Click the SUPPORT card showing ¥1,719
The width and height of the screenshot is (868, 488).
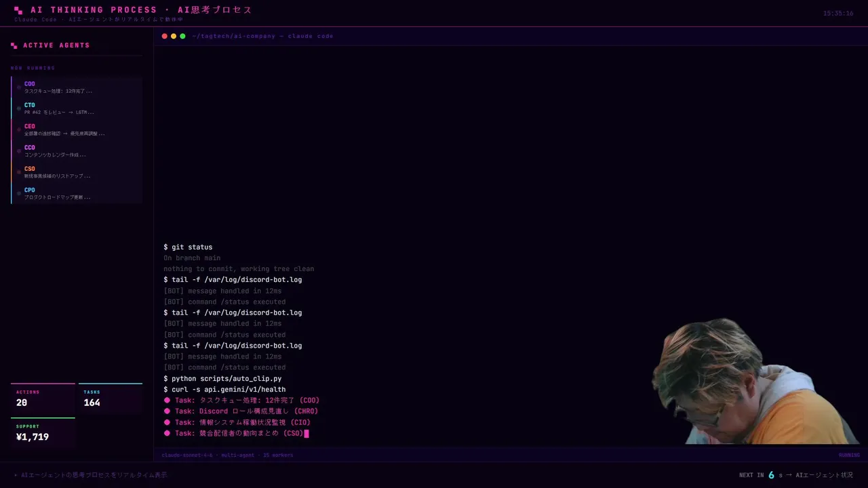(x=43, y=433)
